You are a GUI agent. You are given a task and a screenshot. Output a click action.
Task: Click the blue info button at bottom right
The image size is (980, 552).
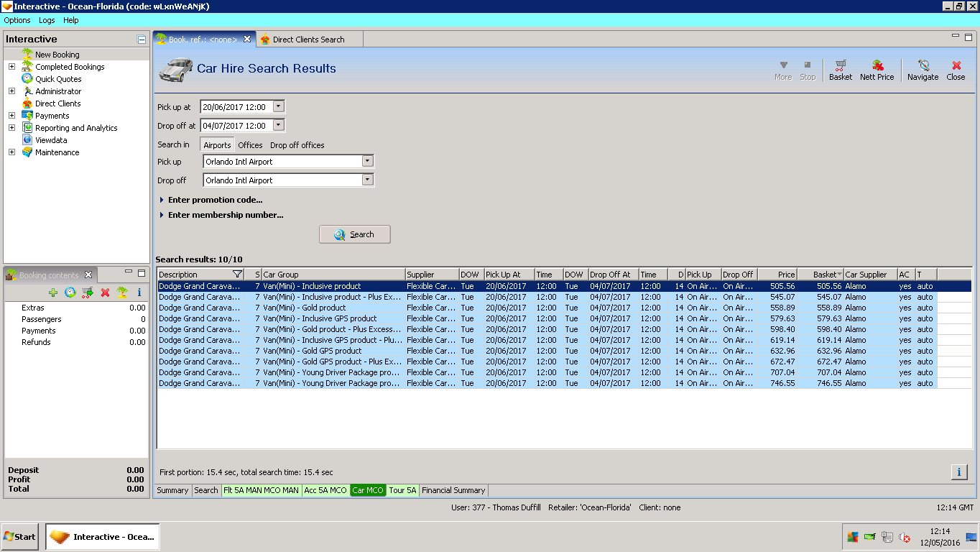pos(958,471)
